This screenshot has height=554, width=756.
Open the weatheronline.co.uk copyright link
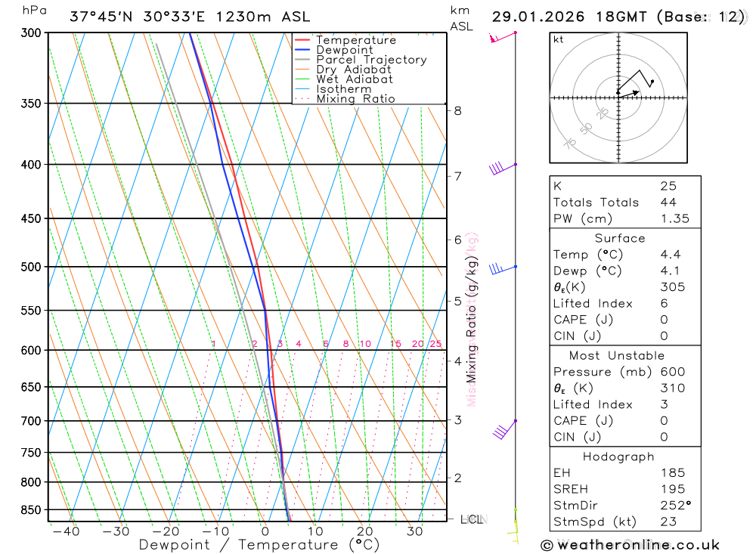630,546
